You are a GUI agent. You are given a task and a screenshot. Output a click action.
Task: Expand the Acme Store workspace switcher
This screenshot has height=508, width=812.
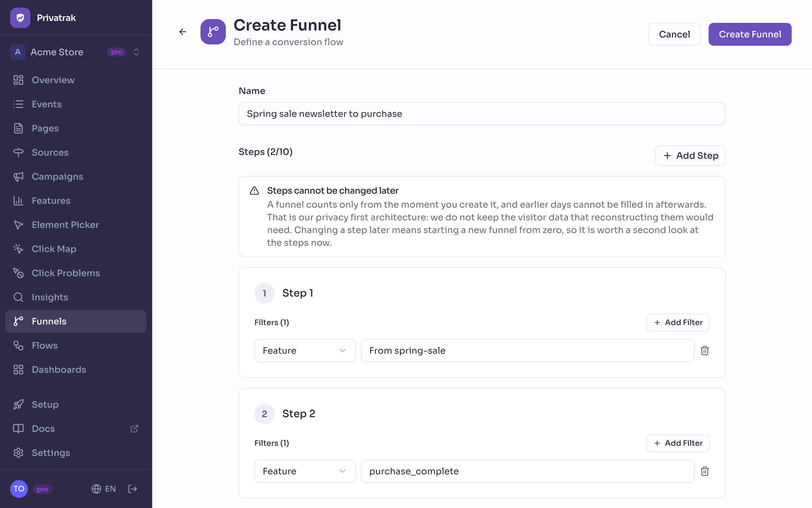pyautogui.click(x=136, y=52)
